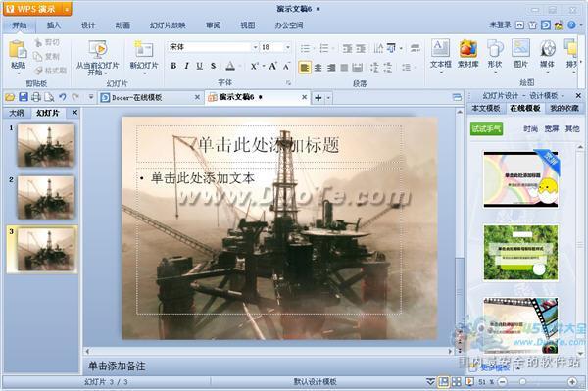Close the slide thumbnail pane
This screenshot has width=588, height=391.
pyautogui.click(x=75, y=113)
